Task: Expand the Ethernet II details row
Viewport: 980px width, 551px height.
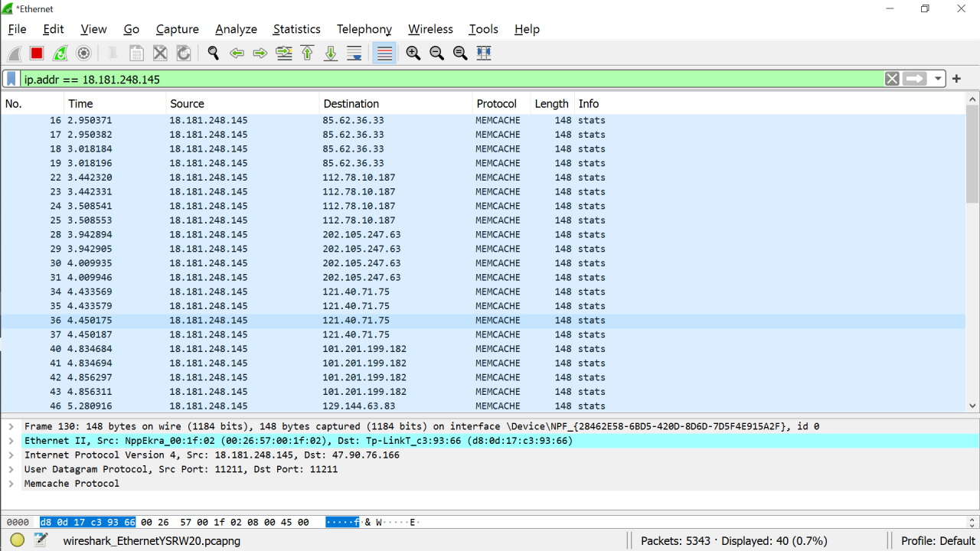Action: click(x=11, y=441)
